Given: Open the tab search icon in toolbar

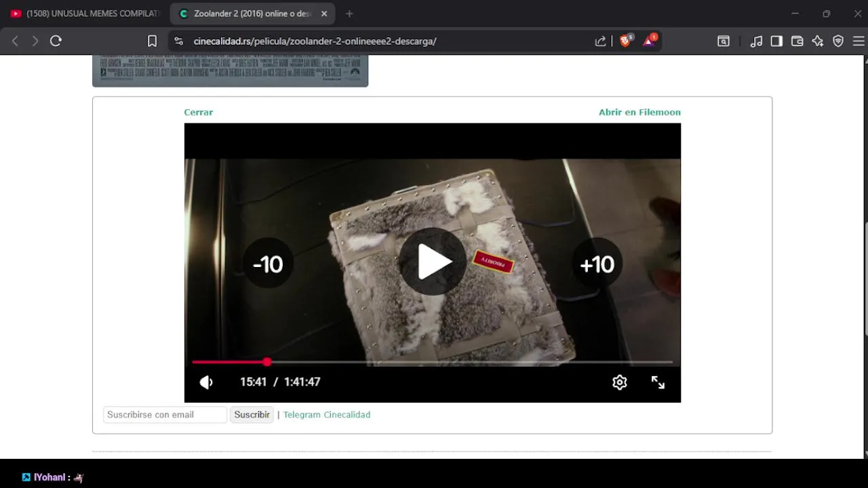Looking at the screenshot, I should (x=724, y=41).
